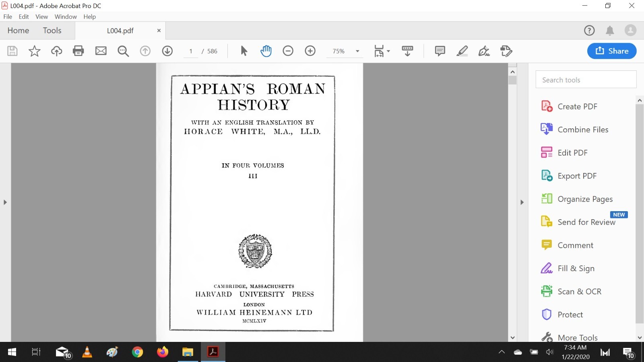644x362 pixels.
Task: Activate the hand pan tool
Action: (266, 51)
